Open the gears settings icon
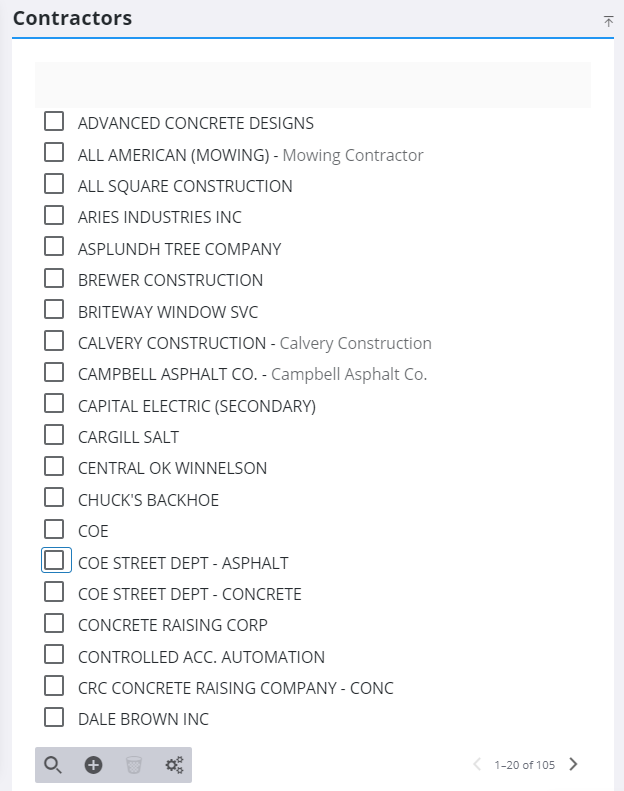 pyautogui.click(x=174, y=765)
